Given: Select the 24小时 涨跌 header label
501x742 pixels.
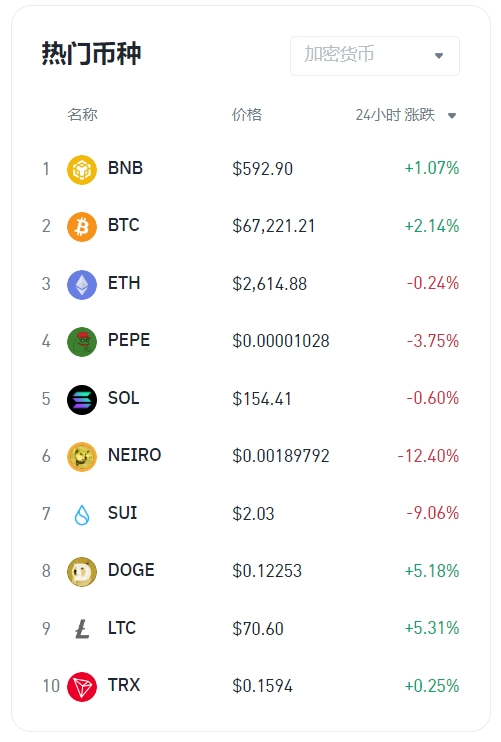Looking at the screenshot, I should tap(395, 115).
